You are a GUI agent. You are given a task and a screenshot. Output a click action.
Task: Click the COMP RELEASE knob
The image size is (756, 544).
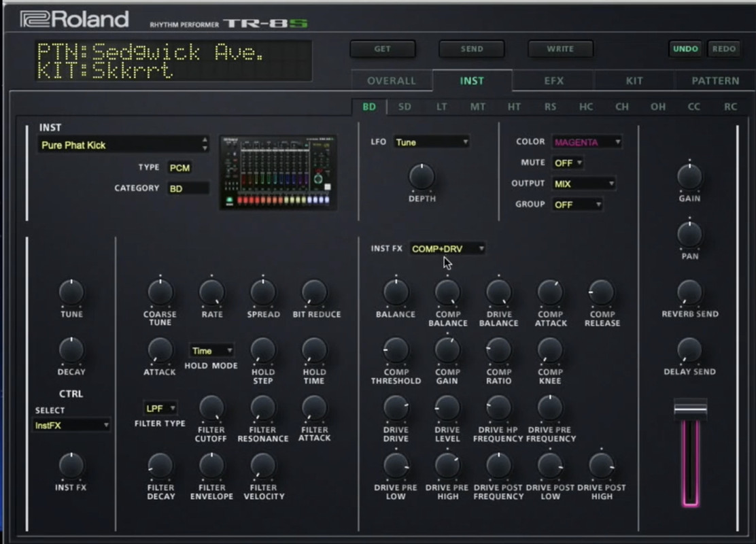tap(601, 292)
